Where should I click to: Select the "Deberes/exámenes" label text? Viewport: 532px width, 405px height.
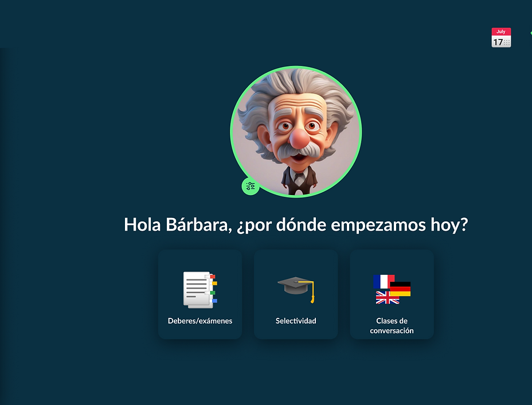click(200, 321)
